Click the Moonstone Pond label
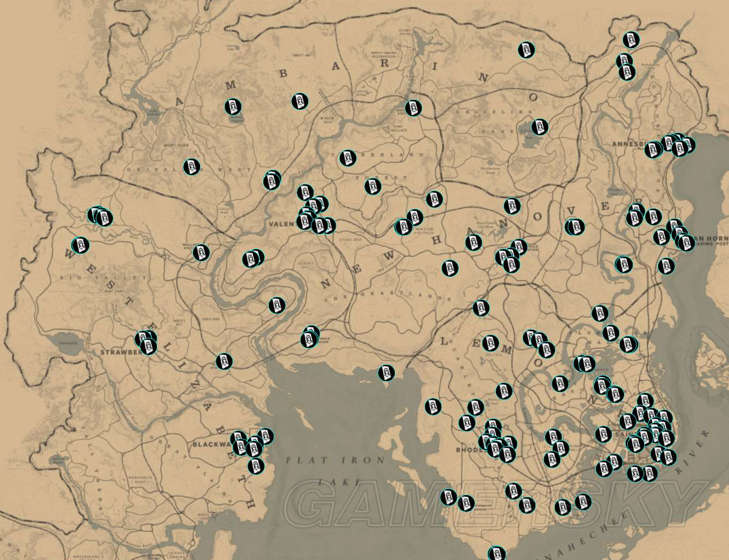This screenshot has width=729, height=560. [x=490, y=171]
